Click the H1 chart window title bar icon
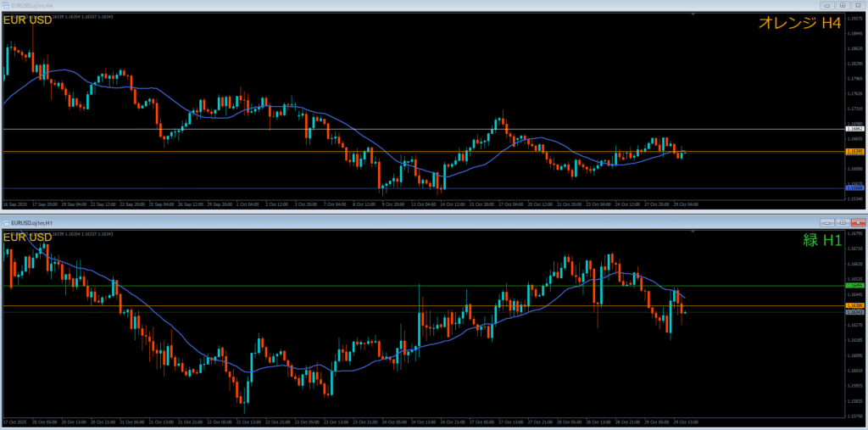 (6, 222)
